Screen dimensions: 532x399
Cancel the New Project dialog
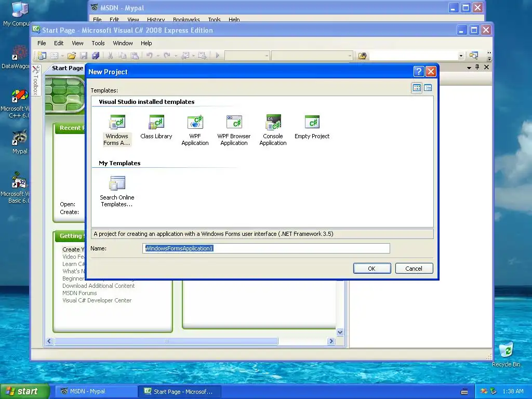point(414,269)
